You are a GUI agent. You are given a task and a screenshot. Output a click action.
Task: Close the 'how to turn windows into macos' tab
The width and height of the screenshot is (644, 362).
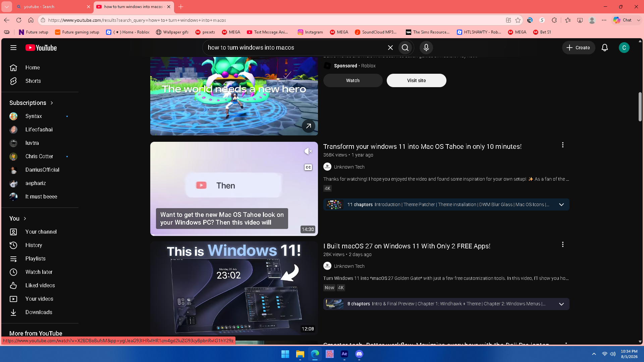[169, 7]
